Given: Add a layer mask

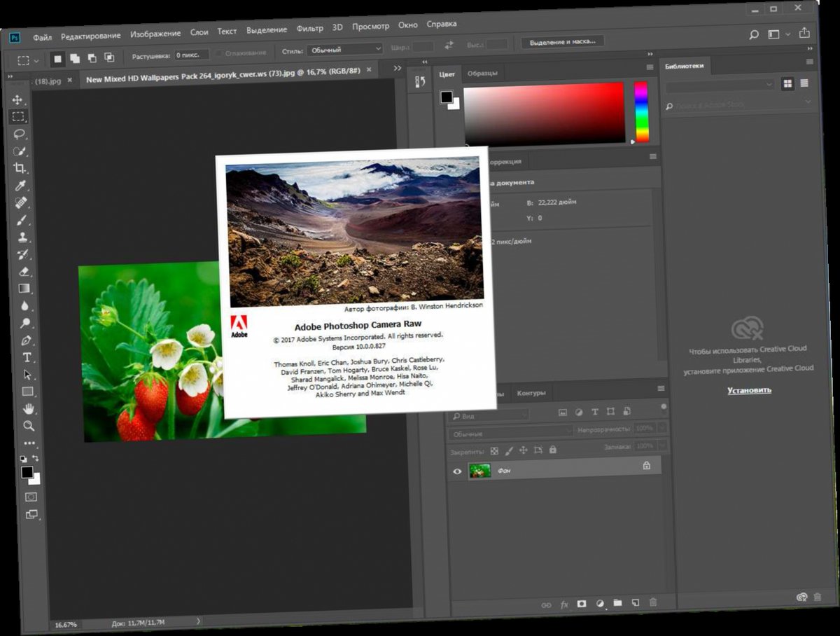Looking at the screenshot, I should [582, 603].
